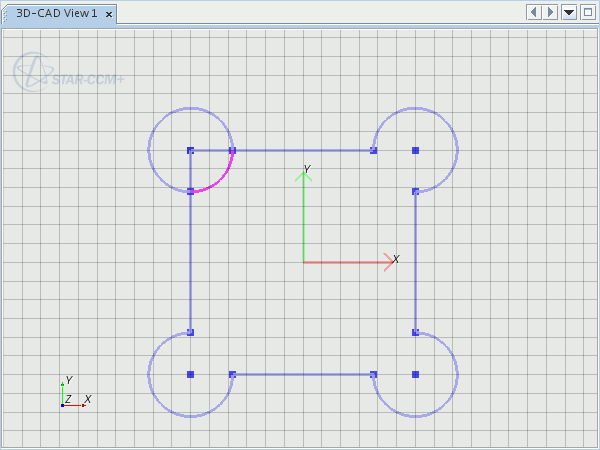Click the STAR-CCM+ logo watermark
Image resolution: width=600 pixels, height=450 pixels.
click(68, 73)
